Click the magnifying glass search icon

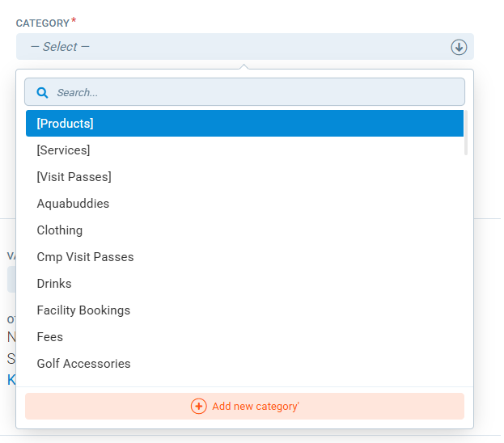point(43,93)
